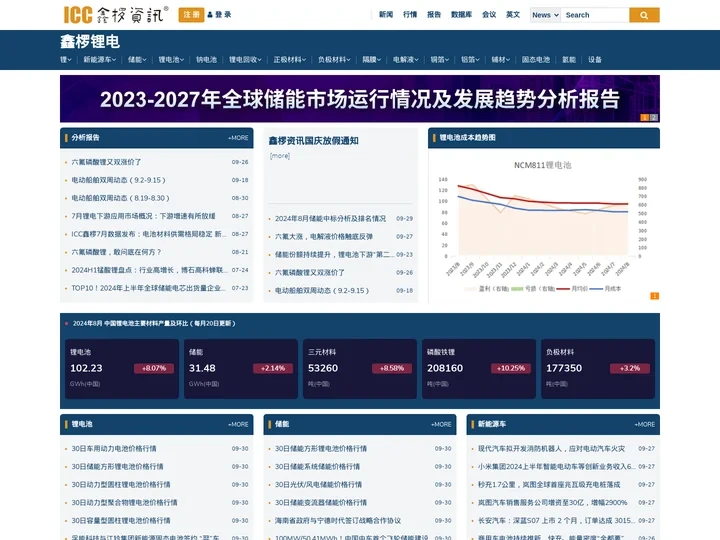
Task: Open 30日光伏/风电储能价格行情
Action: 318,484
